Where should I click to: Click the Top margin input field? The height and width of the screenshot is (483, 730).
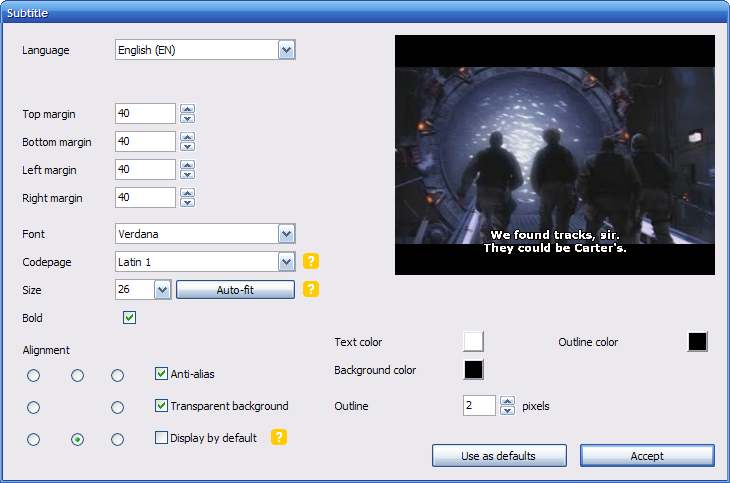[x=145, y=114]
